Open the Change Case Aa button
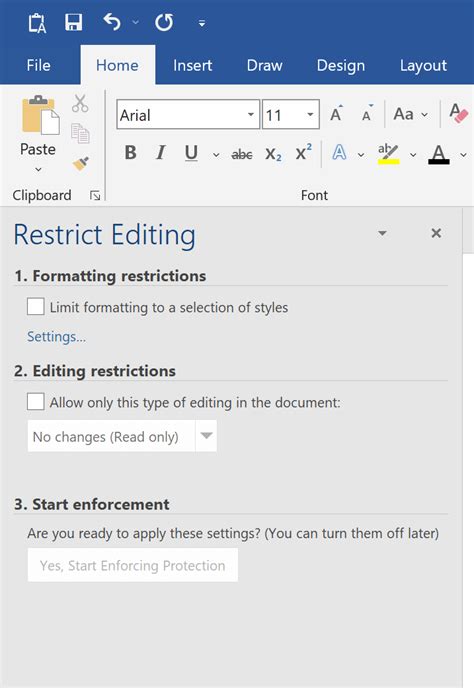 click(x=410, y=115)
